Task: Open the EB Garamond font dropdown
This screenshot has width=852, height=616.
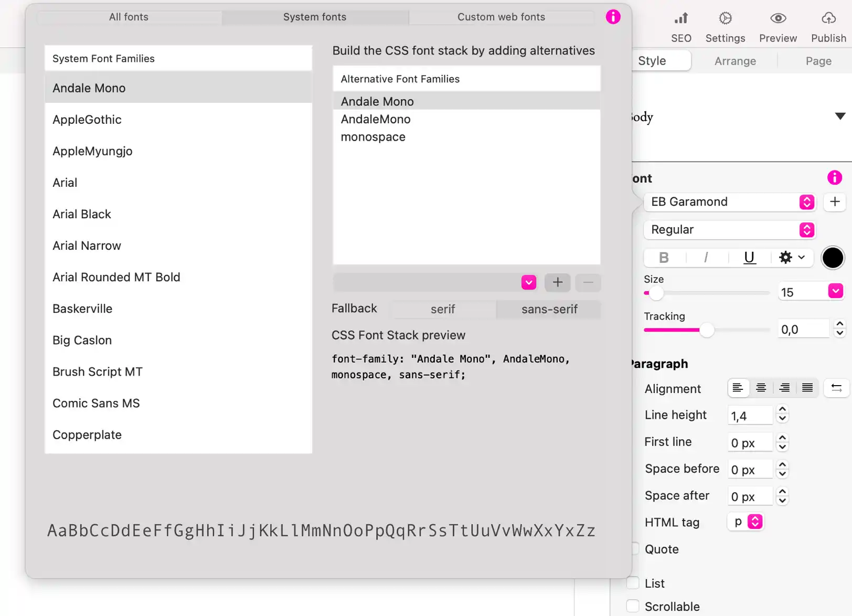Action: coord(729,202)
